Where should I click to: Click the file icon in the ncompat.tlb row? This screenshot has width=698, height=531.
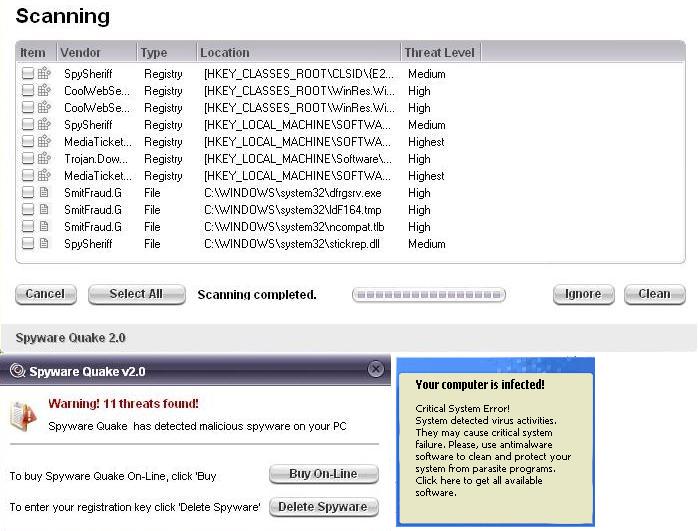(x=44, y=226)
